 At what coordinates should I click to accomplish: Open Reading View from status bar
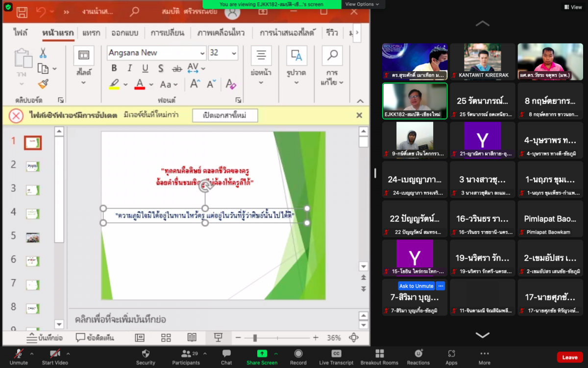pyautogui.click(x=192, y=338)
